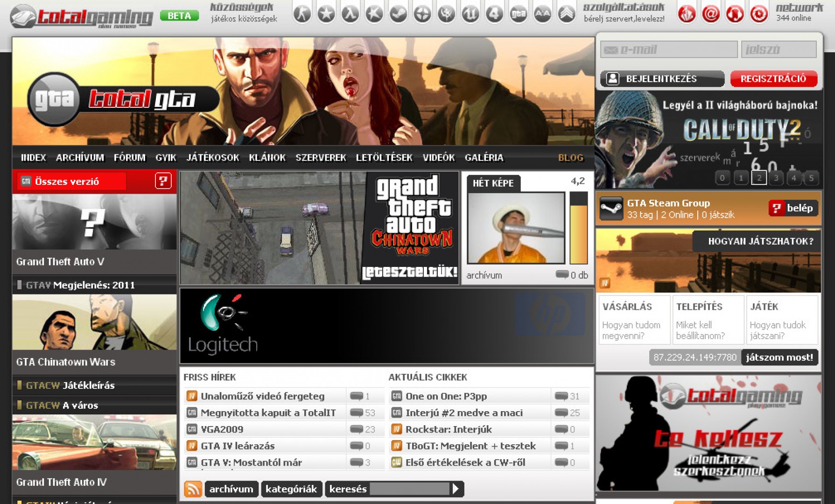Expand the kategóriák news filter
Screen dimensions: 835x504
pyautogui.click(x=291, y=489)
